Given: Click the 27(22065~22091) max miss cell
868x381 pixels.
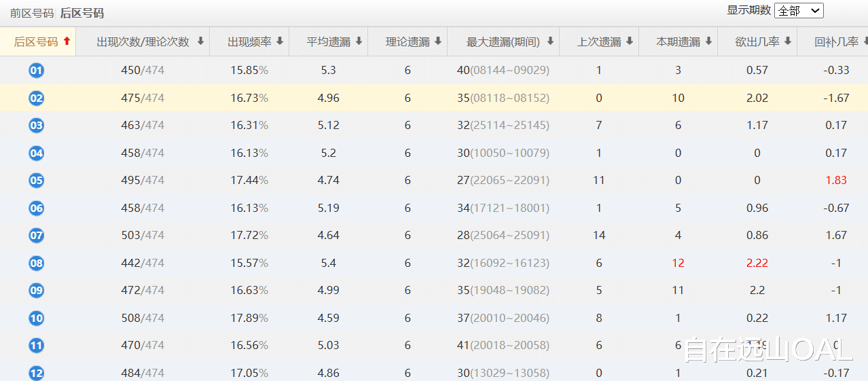Looking at the screenshot, I should point(503,181).
